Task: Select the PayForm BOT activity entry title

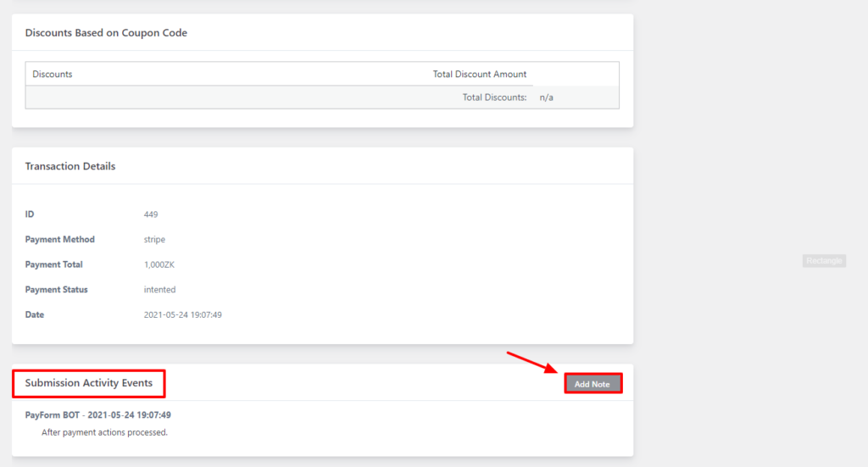Action: click(x=98, y=415)
